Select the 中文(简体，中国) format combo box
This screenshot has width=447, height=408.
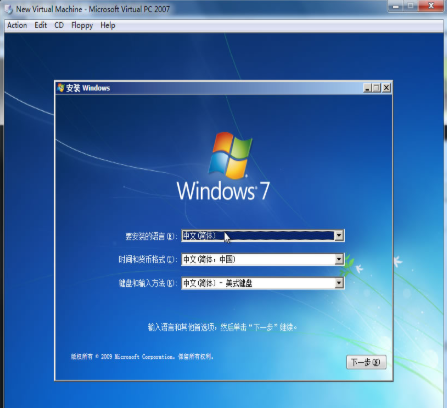click(263, 259)
